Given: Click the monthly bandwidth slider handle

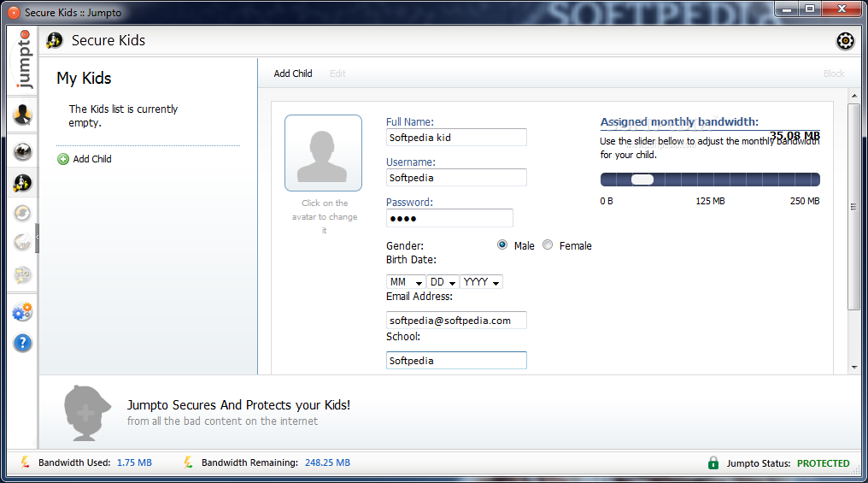Looking at the screenshot, I should point(642,180).
